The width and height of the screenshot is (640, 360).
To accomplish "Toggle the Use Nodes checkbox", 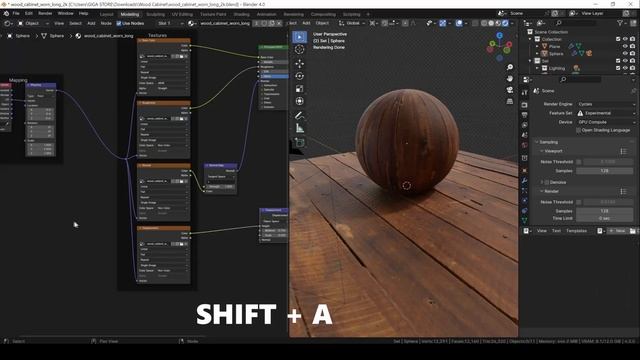I will [x=119, y=24].
